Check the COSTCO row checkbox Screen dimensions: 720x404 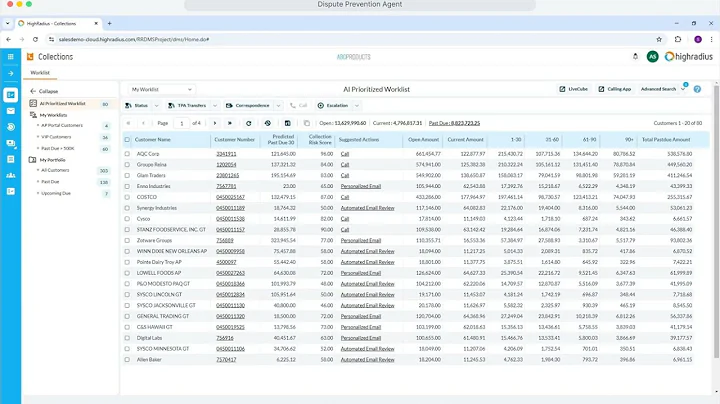(x=127, y=197)
